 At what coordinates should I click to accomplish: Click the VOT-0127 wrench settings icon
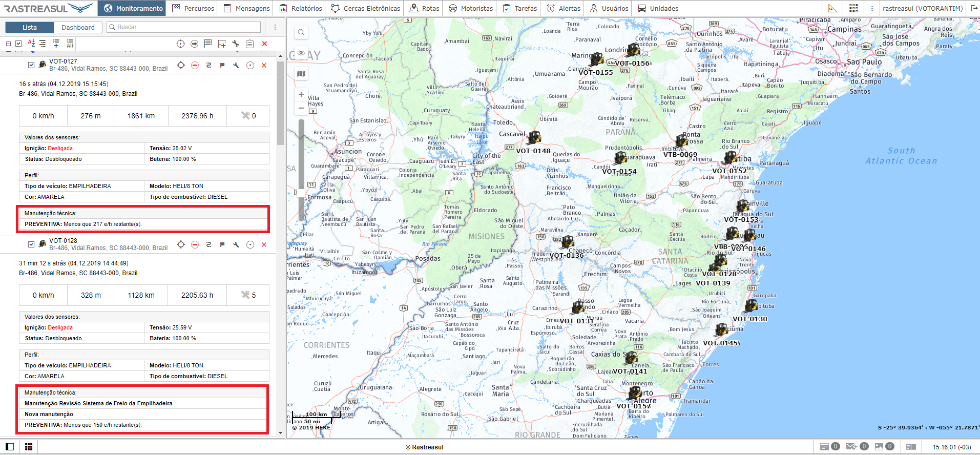click(236, 65)
